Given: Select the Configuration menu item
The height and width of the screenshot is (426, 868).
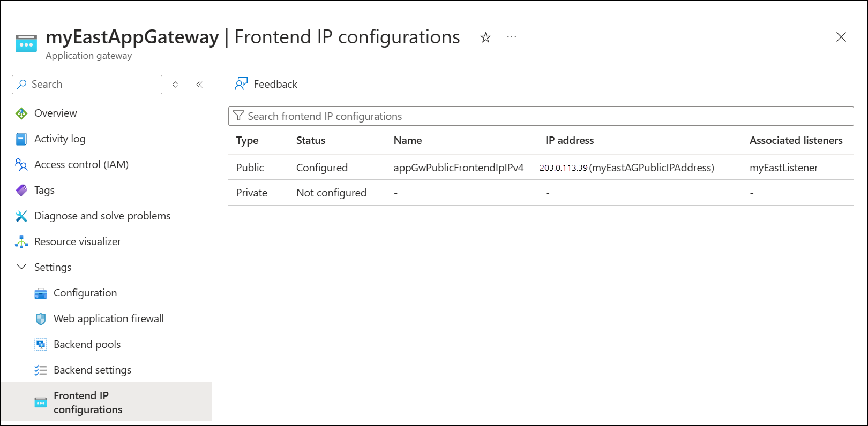Looking at the screenshot, I should [85, 293].
